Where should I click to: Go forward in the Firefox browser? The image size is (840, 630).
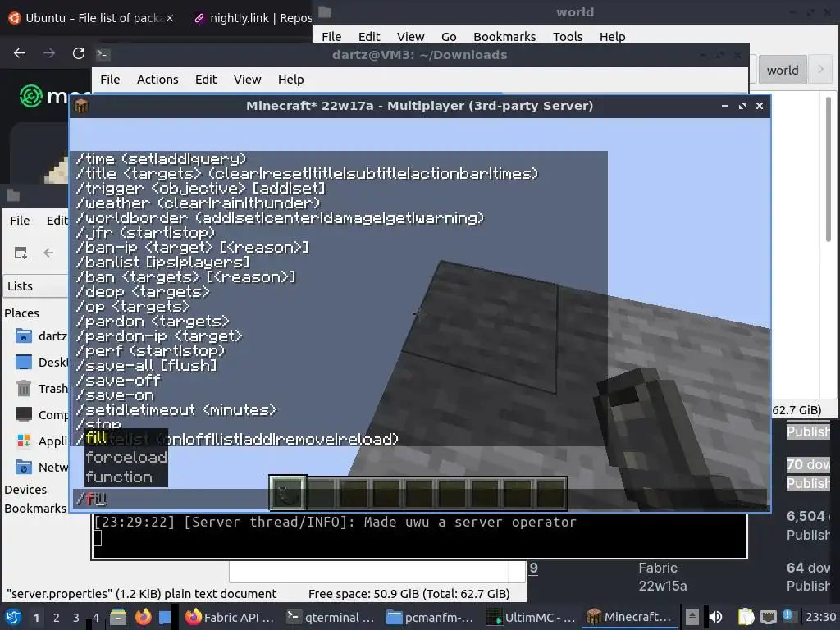[49, 53]
